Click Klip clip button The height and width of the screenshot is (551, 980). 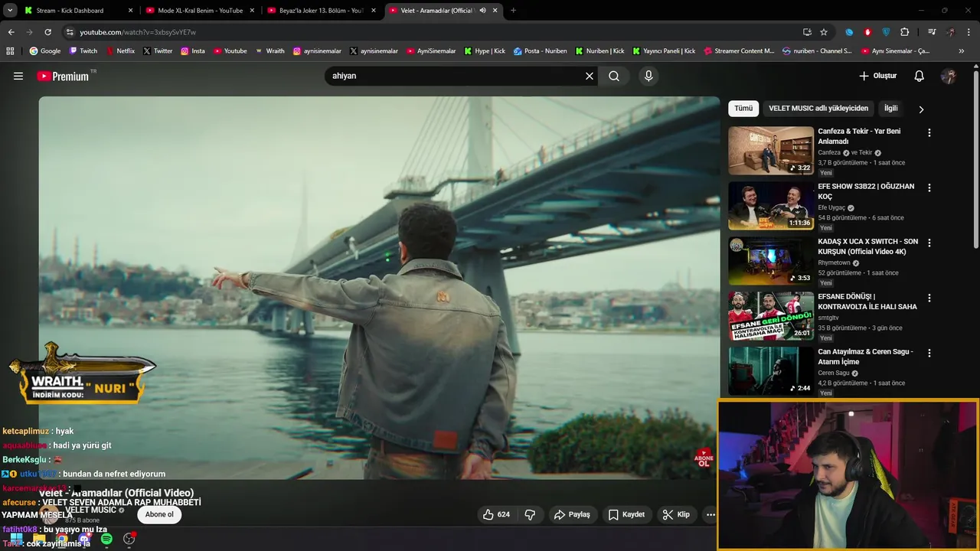point(676,514)
